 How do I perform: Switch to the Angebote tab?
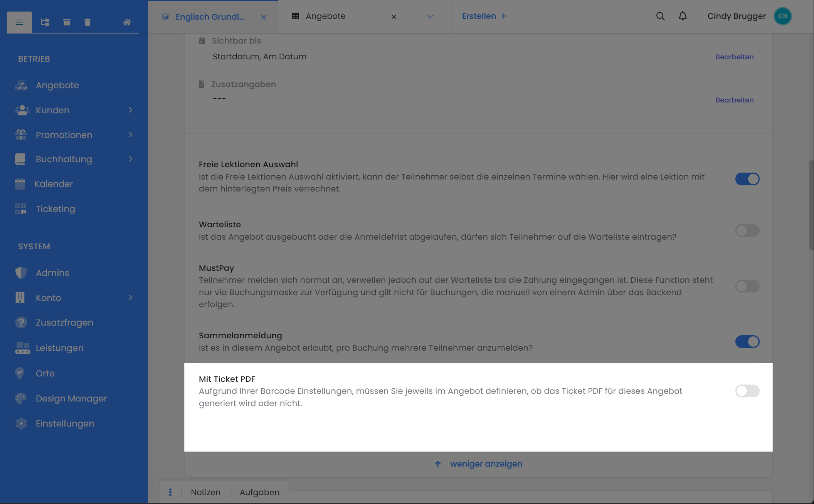(x=326, y=17)
